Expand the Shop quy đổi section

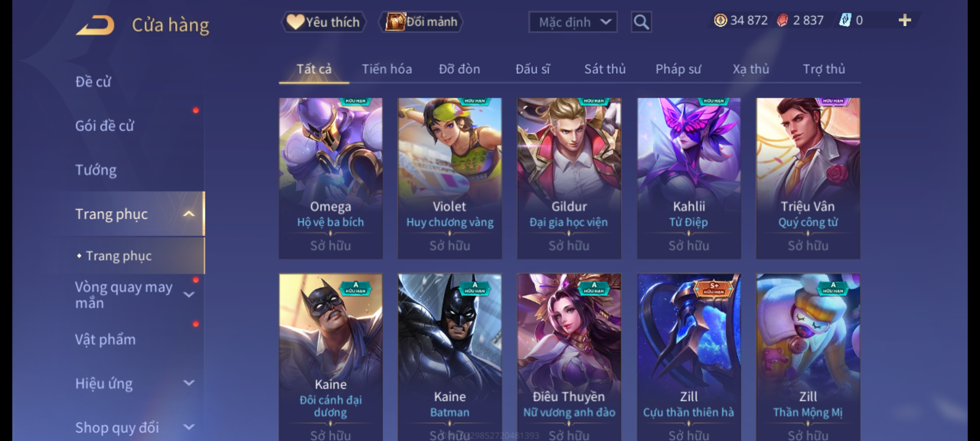189,427
